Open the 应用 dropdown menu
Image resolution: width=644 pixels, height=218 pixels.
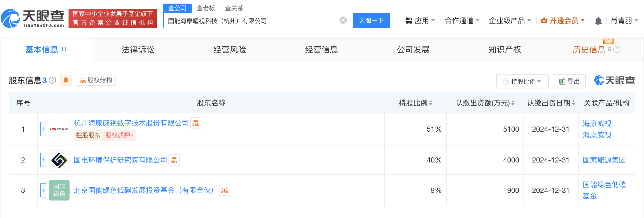click(x=420, y=21)
